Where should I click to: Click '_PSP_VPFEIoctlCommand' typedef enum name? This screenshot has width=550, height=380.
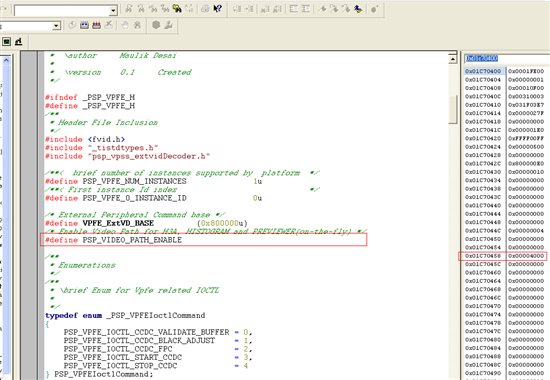tap(156, 315)
